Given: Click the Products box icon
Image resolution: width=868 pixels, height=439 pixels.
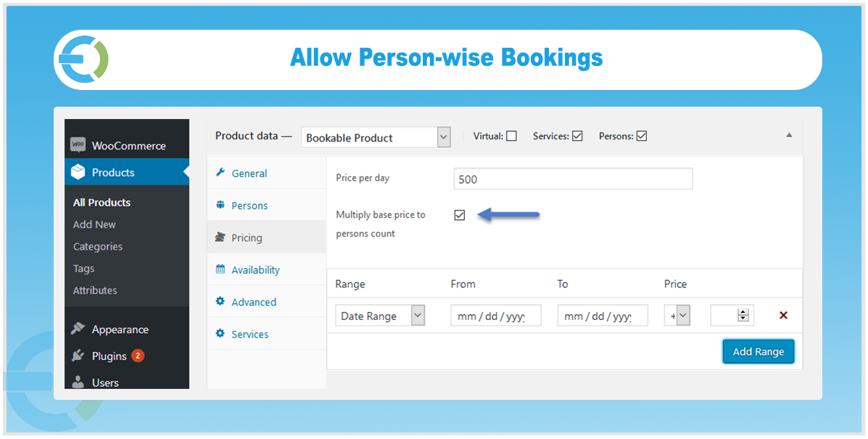Looking at the screenshot, I should 78,173.
